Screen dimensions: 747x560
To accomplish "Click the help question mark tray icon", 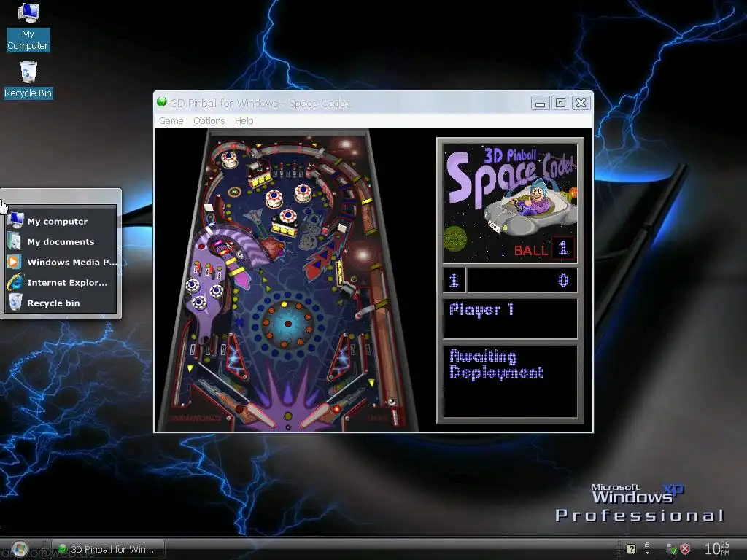I will click(x=631, y=549).
